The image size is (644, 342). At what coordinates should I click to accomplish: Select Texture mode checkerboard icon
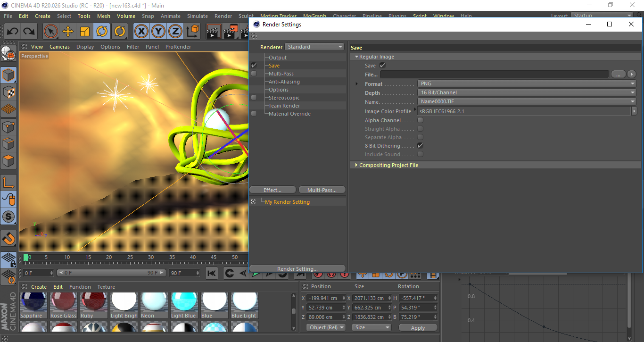tap(8, 92)
